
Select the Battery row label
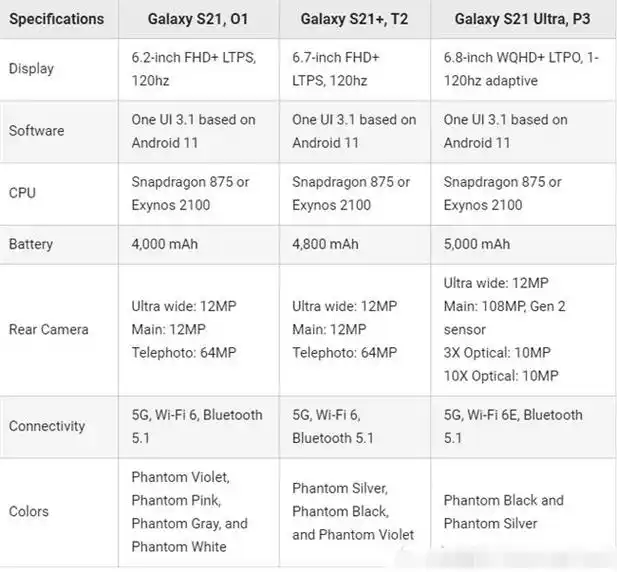(31, 244)
